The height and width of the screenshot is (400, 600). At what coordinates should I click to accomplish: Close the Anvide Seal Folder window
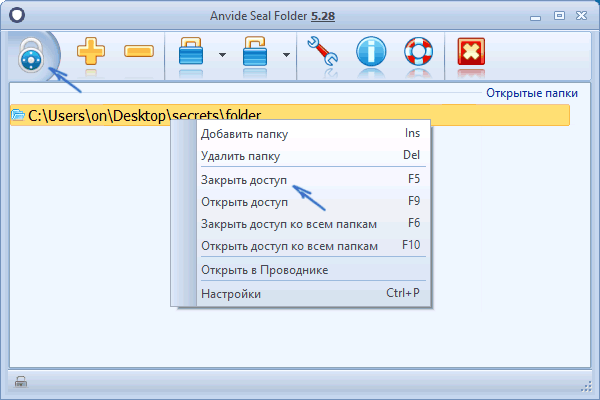[x=581, y=15]
